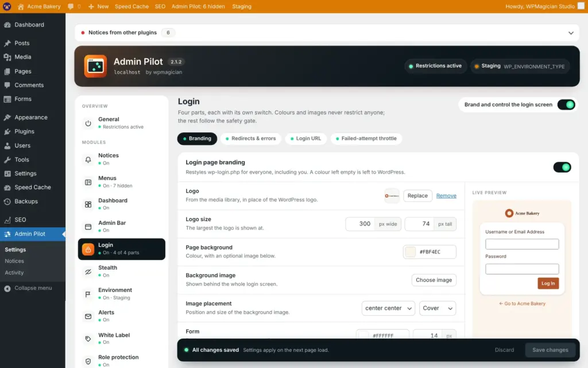Select the Admin Bar module

pos(122,227)
